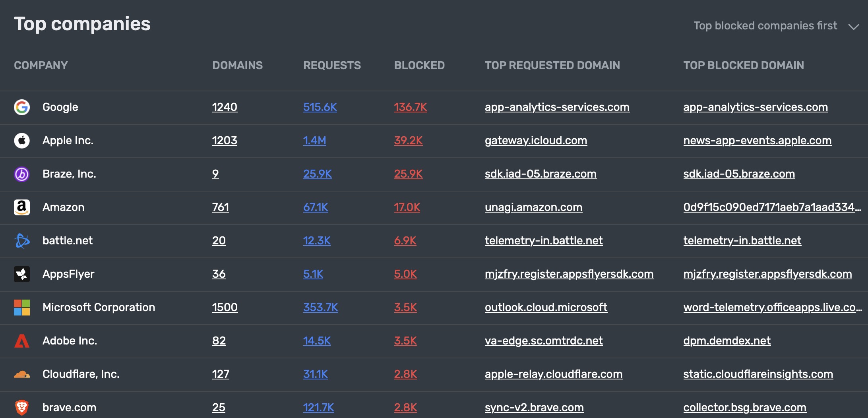Screen dimensions: 868x418
Task: Click the Microsoft Corporation company name
Action: click(99, 308)
